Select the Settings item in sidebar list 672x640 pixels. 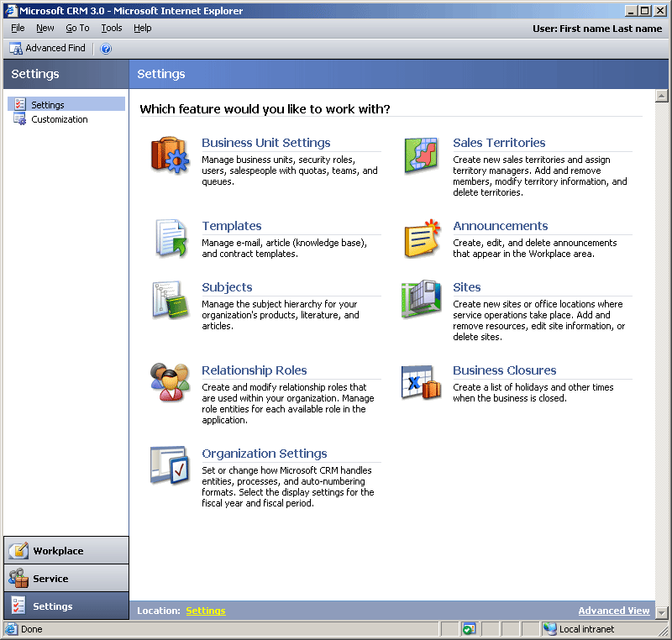tap(66, 104)
